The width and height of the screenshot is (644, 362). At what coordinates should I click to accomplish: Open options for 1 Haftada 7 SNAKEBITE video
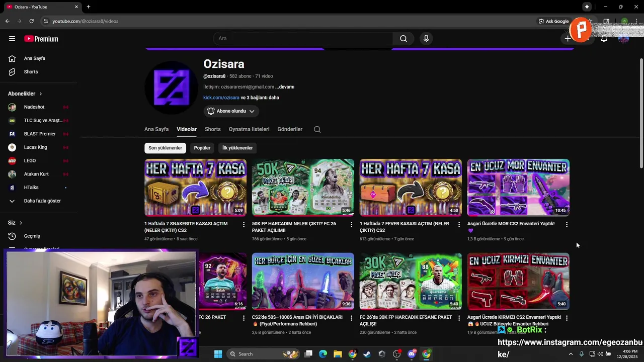click(244, 225)
